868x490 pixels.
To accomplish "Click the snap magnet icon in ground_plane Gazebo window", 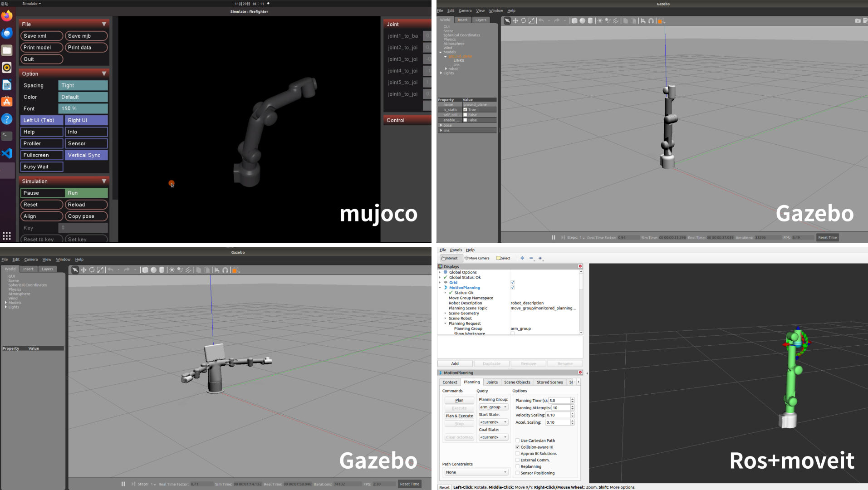I will coord(651,20).
